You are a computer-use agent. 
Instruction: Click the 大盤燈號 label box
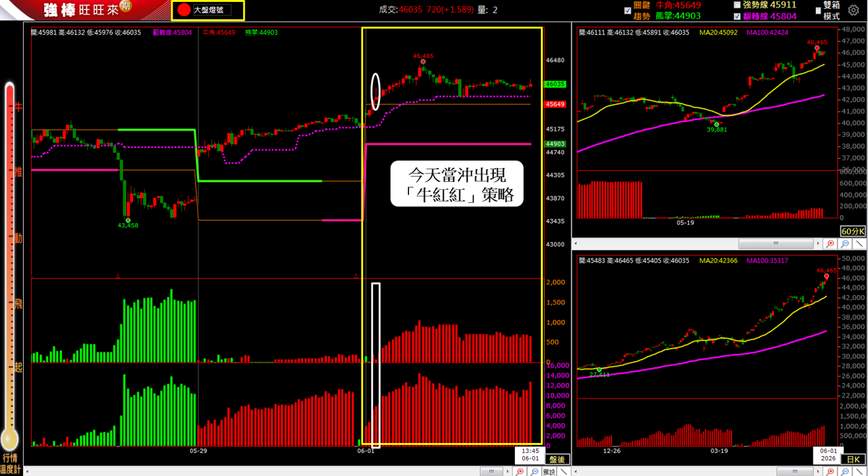(x=212, y=11)
